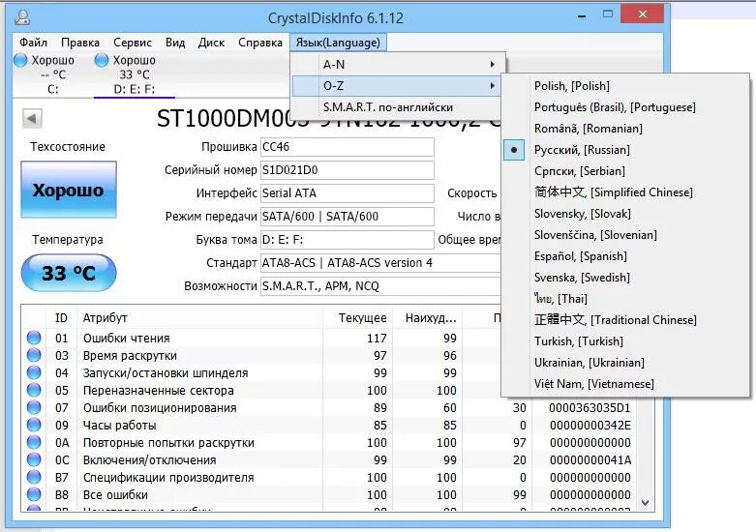Click status orb for attribute B7 row
Screen dimensions: 756x532
coord(34,477)
